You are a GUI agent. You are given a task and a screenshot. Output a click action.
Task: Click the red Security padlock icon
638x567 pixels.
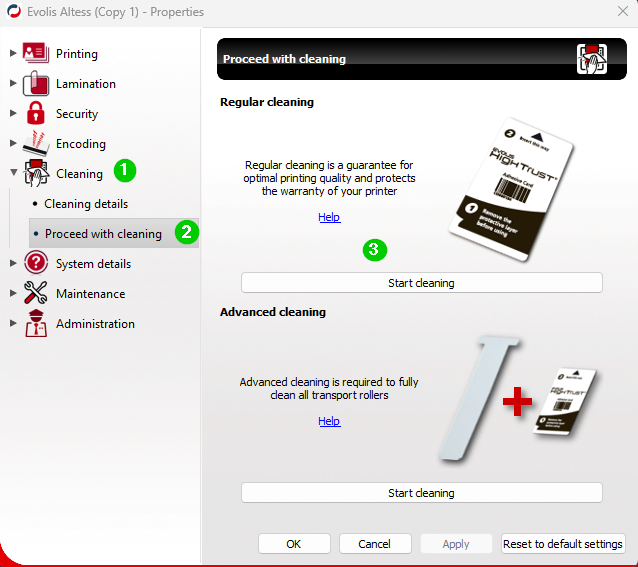coord(36,113)
